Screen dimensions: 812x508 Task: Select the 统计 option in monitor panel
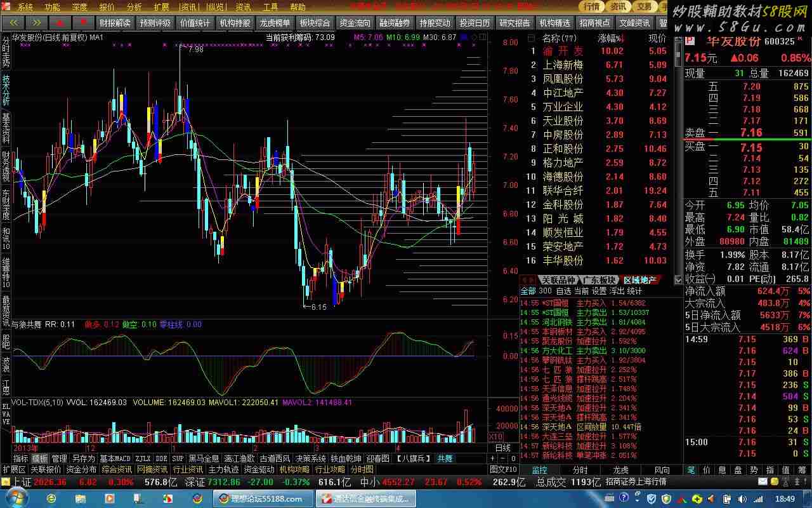634,291
